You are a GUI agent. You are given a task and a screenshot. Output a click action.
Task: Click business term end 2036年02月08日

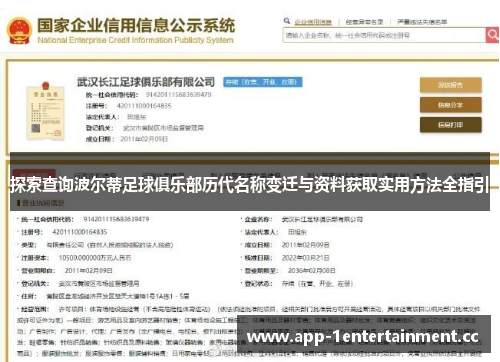coord(311,271)
